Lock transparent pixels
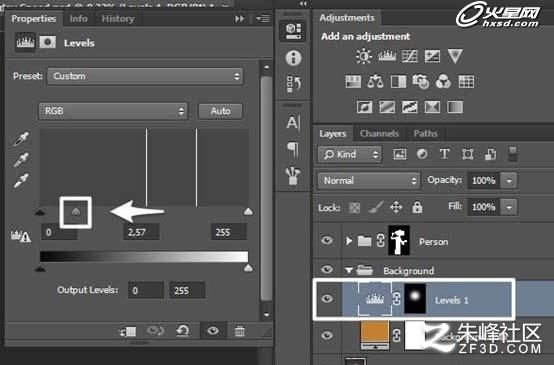 [x=354, y=207]
